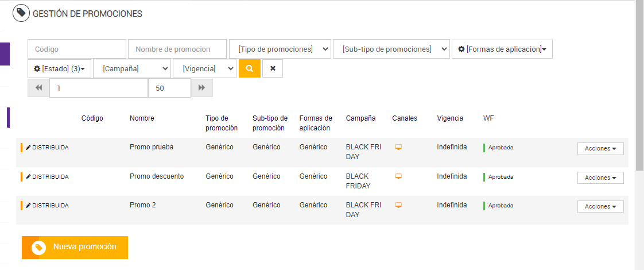Click pencil edit icon for Promo 2

(x=29, y=206)
